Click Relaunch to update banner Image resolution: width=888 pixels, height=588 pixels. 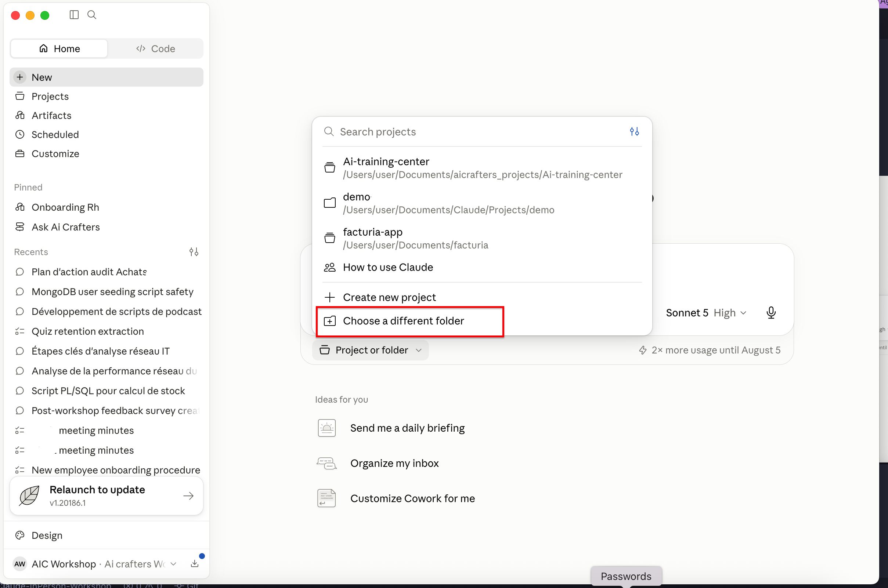point(107,496)
